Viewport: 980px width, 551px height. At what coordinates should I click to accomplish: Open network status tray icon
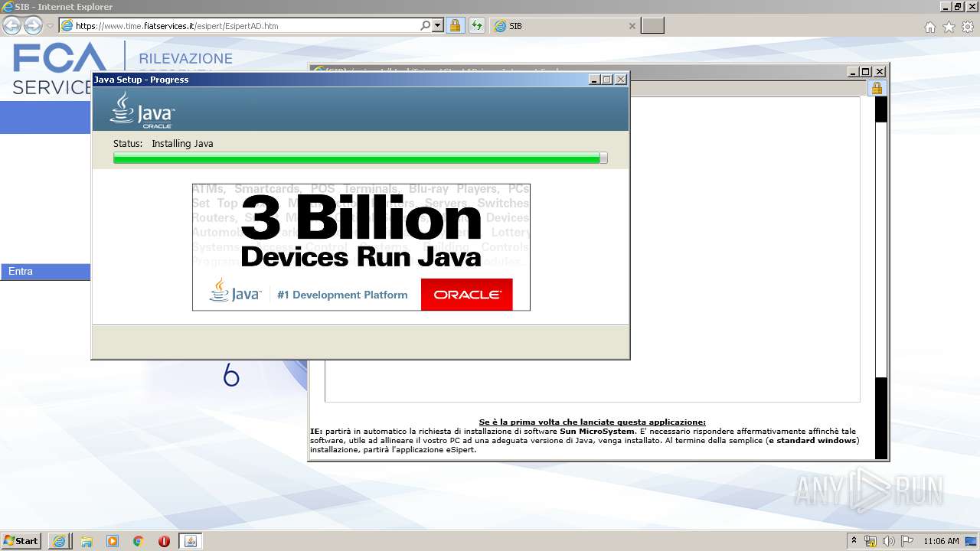click(871, 541)
